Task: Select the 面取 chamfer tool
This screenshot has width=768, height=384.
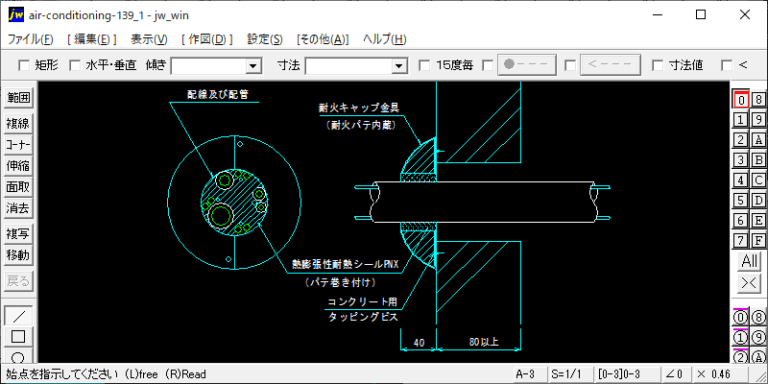Action: pyautogui.click(x=18, y=187)
